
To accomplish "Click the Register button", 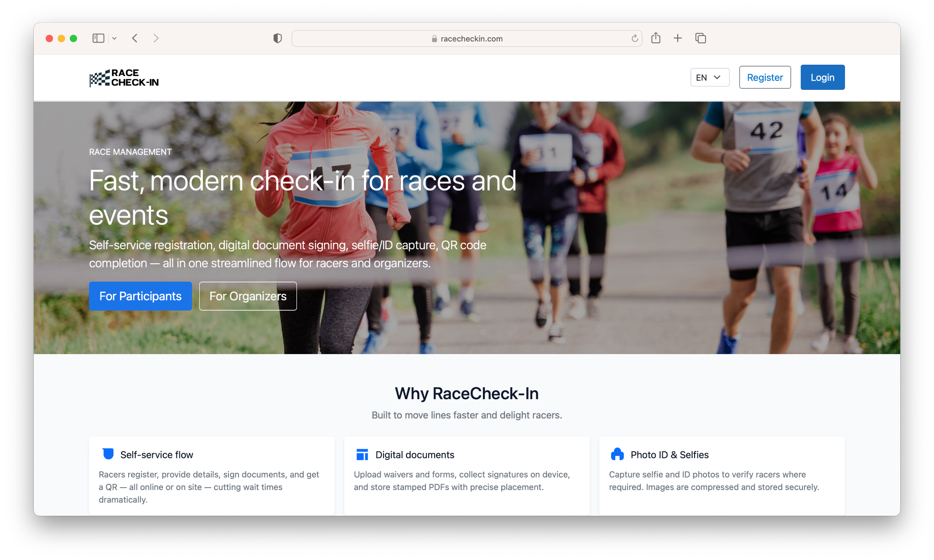I will pyautogui.click(x=765, y=77).
